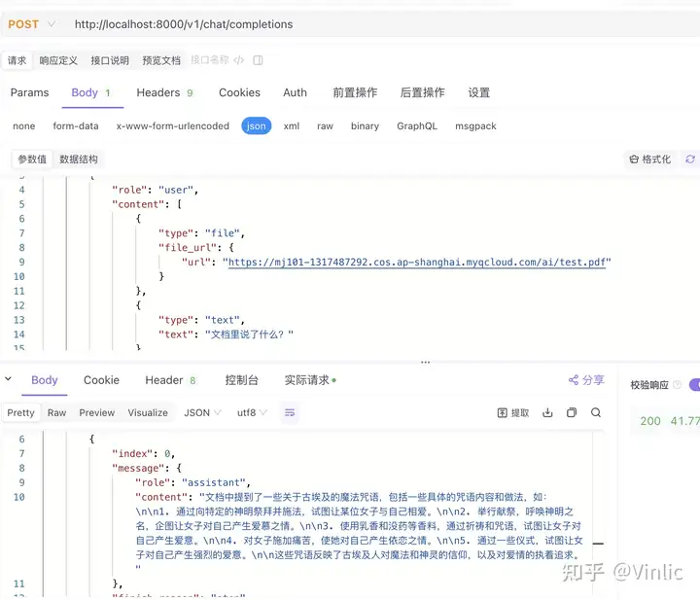Click the help icon beside 校验响应
700x600 pixels.
677,384
